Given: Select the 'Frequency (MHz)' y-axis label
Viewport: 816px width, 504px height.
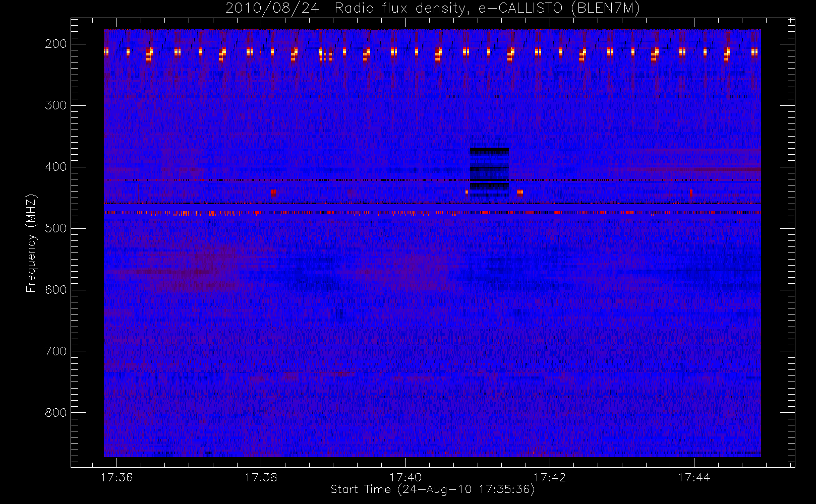Looking at the screenshot, I should (x=31, y=243).
